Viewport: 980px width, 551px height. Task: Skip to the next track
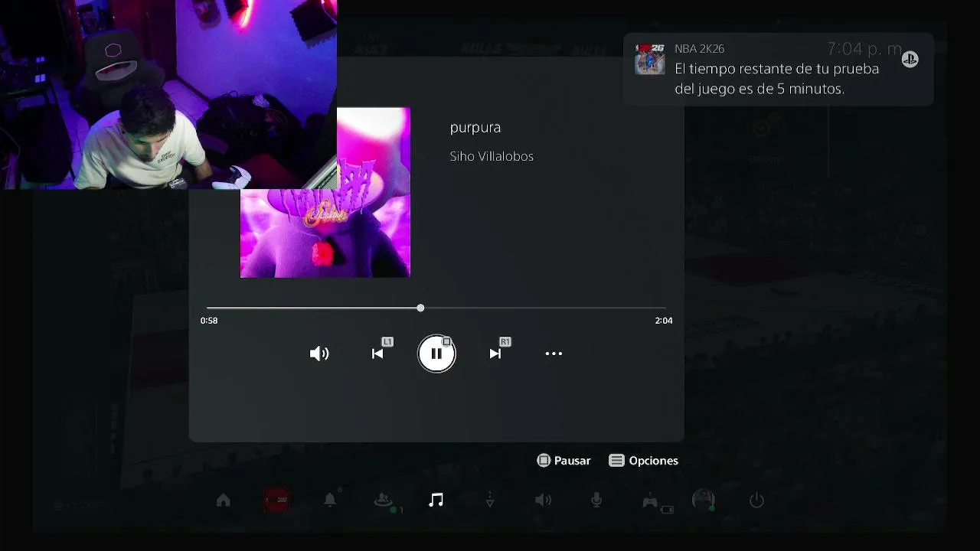[x=495, y=354]
